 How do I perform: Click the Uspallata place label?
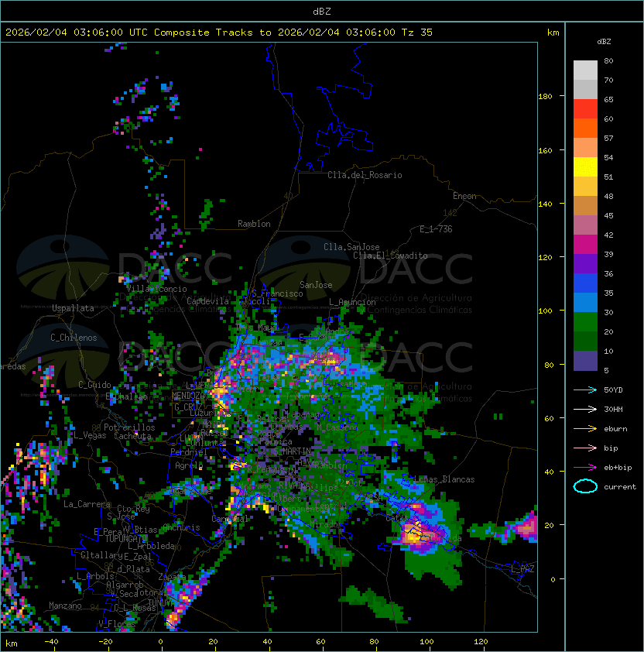[x=73, y=308]
